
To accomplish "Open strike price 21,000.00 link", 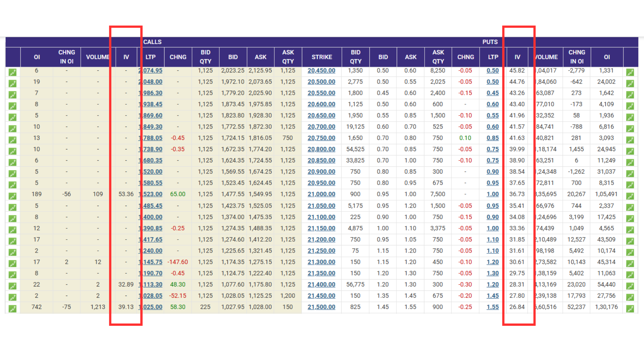I will pos(321,194).
